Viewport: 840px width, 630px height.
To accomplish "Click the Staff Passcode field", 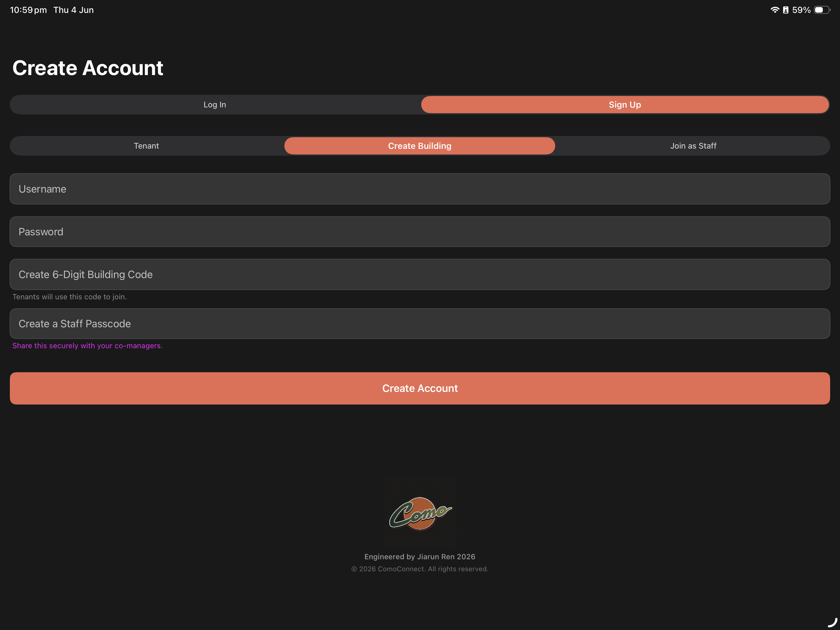I will coord(420,324).
